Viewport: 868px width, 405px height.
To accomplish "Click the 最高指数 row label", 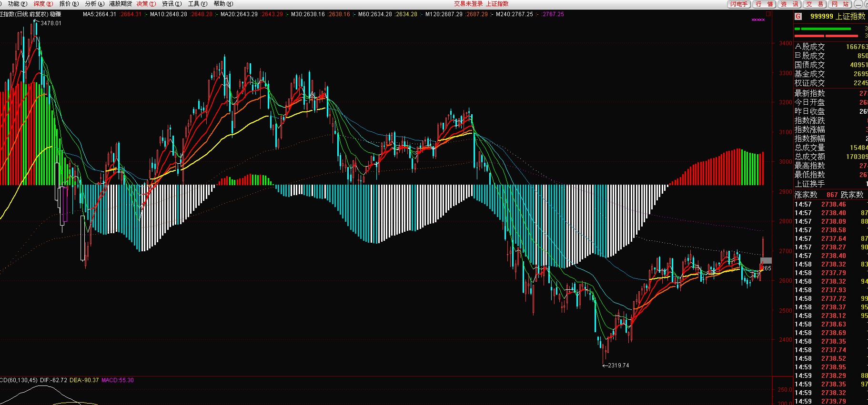I will click(809, 166).
